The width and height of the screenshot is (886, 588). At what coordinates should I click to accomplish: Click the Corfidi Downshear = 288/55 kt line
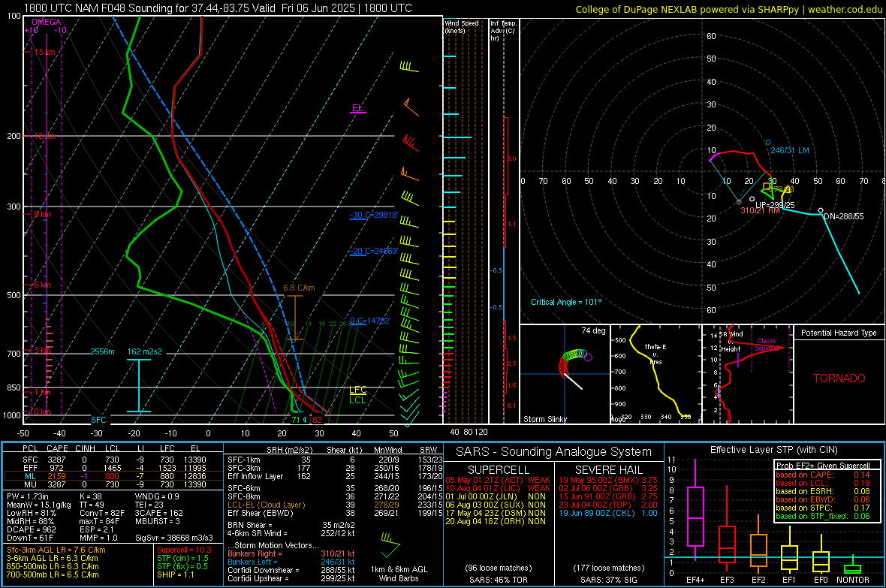pos(291,570)
